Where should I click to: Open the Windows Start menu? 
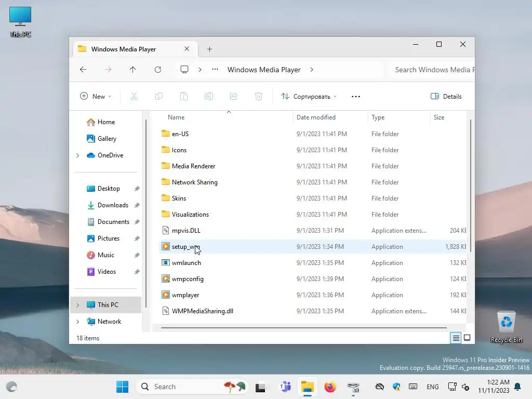tap(122, 387)
